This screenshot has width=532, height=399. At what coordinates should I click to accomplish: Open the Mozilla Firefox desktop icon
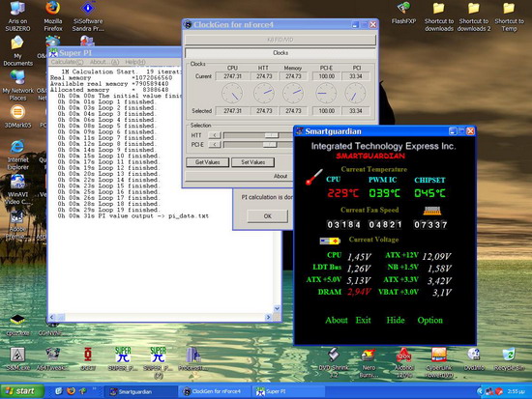pyautogui.click(x=53, y=15)
